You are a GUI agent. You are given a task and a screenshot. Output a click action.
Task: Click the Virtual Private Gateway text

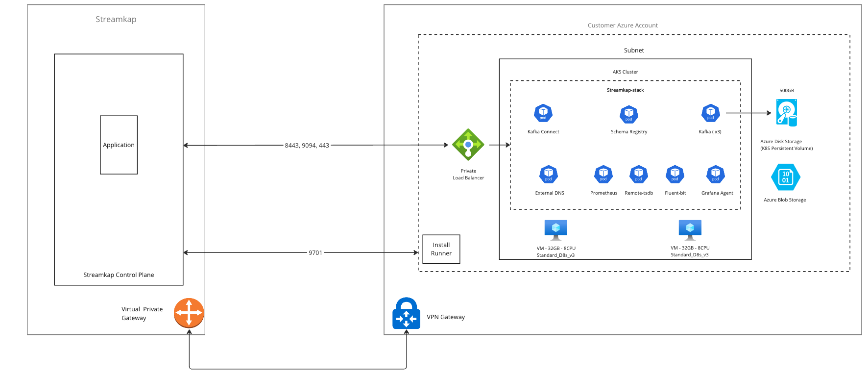tap(142, 314)
